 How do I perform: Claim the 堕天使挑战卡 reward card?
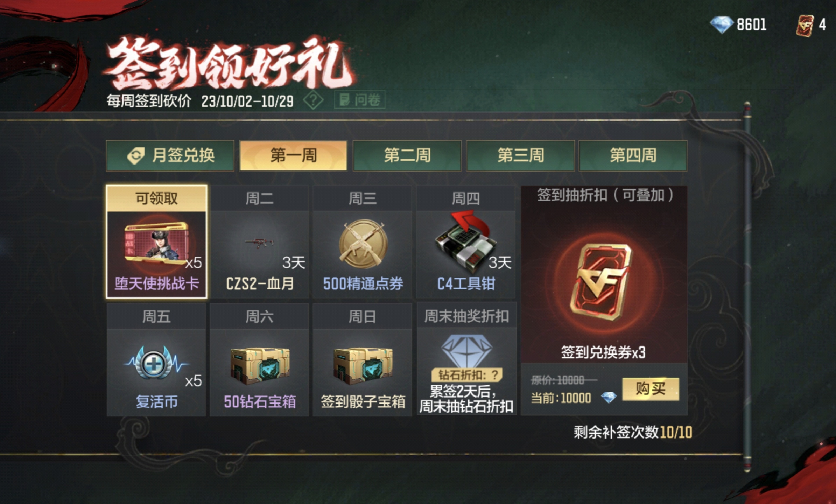pyautogui.click(x=156, y=242)
